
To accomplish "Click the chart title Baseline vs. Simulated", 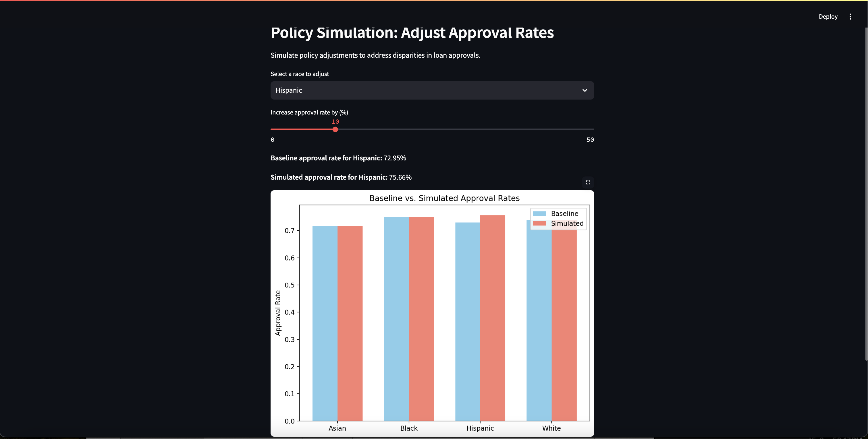I will pyautogui.click(x=444, y=198).
